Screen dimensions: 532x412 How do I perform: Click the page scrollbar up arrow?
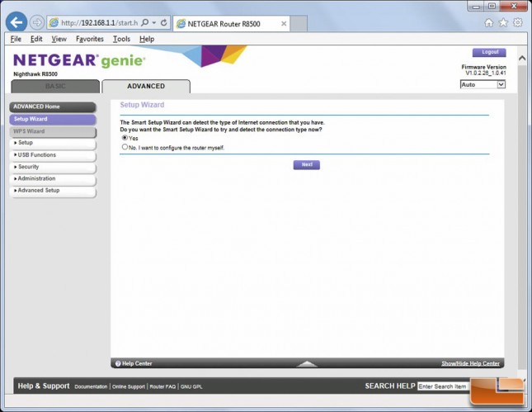[522, 59]
